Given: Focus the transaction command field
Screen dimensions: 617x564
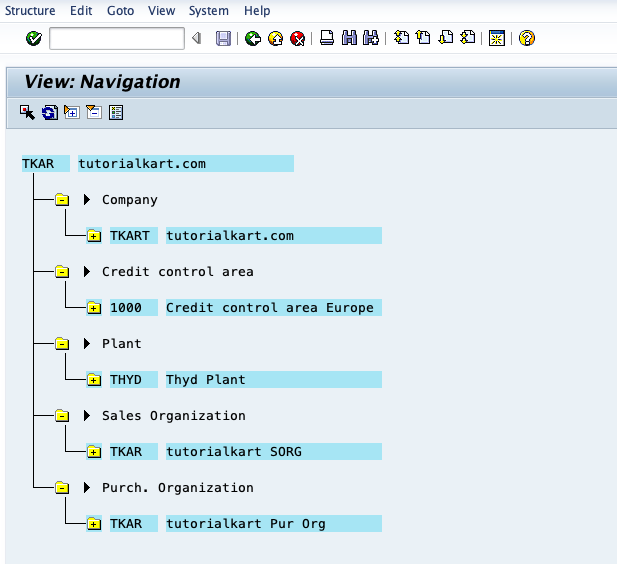Looking at the screenshot, I should (117, 38).
